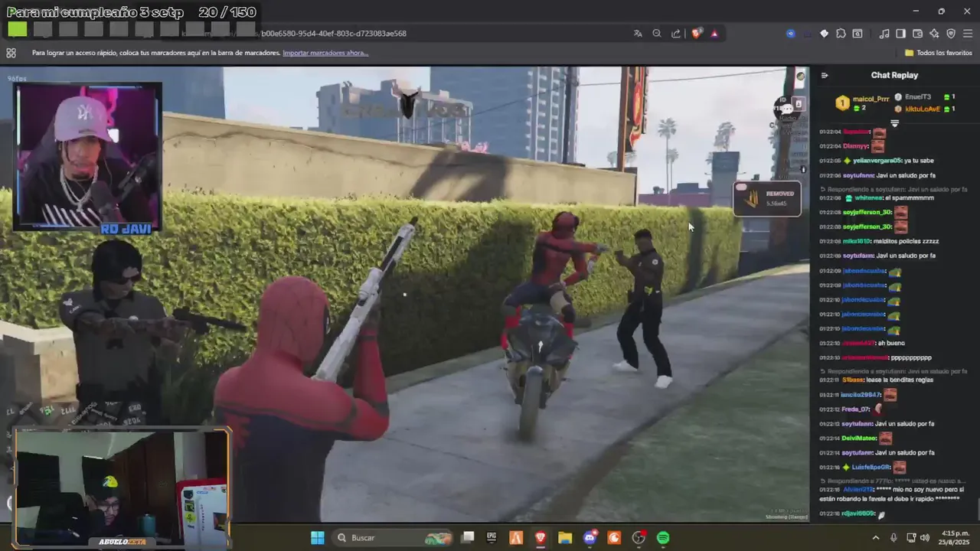Open the orange app icon beside Epic Games
Image resolution: width=980 pixels, height=551 pixels.
click(x=516, y=538)
